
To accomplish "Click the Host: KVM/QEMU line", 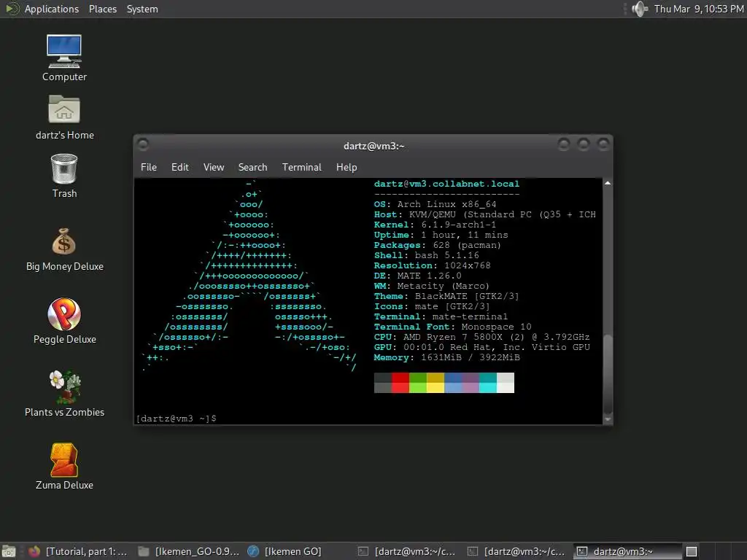I will click(x=484, y=215).
